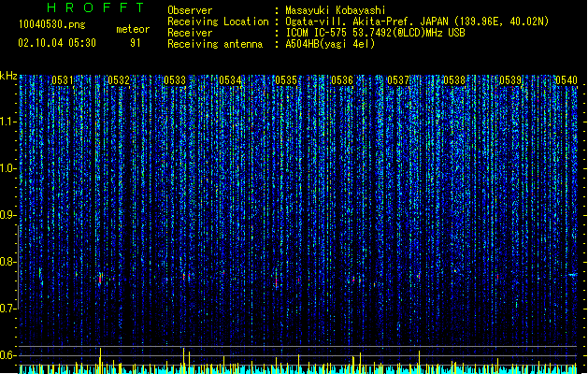
Task: Click the meteor label
Action: coord(133,29)
